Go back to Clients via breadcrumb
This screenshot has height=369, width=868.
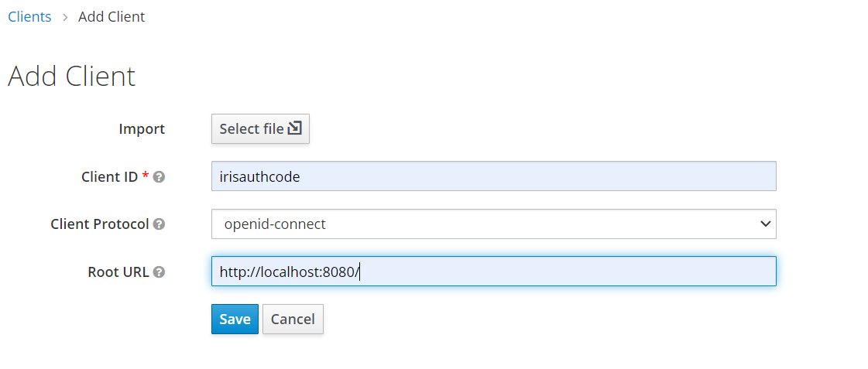pyautogui.click(x=29, y=16)
